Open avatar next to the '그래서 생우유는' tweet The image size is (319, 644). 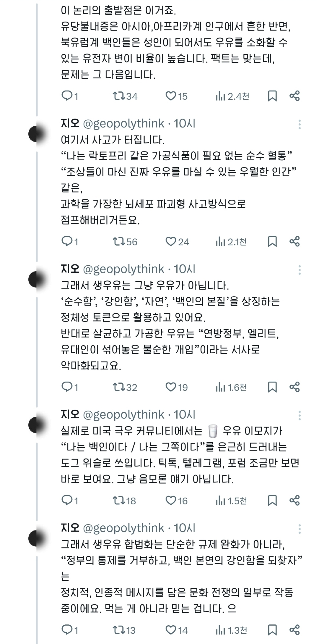point(37,279)
